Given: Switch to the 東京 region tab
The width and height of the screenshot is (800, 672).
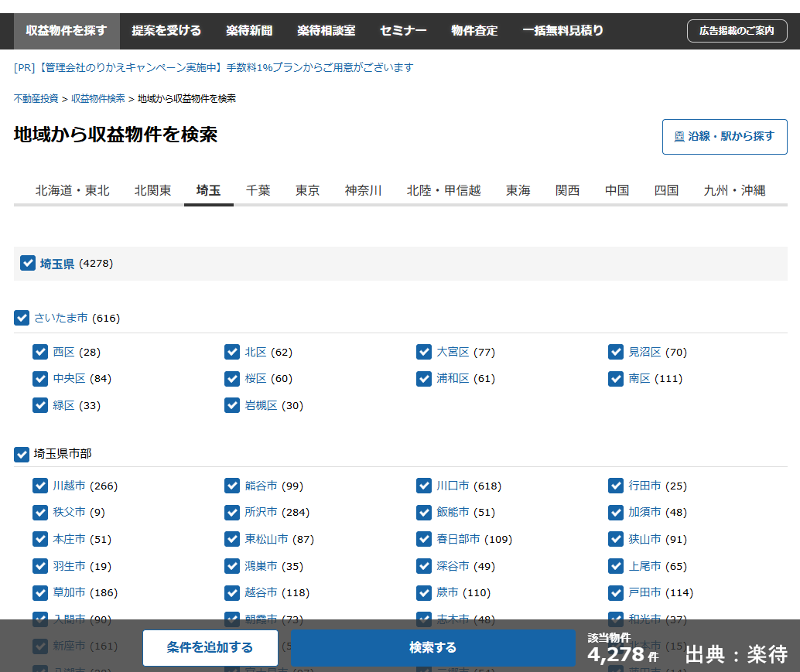Looking at the screenshot, I should click(307, 190).
